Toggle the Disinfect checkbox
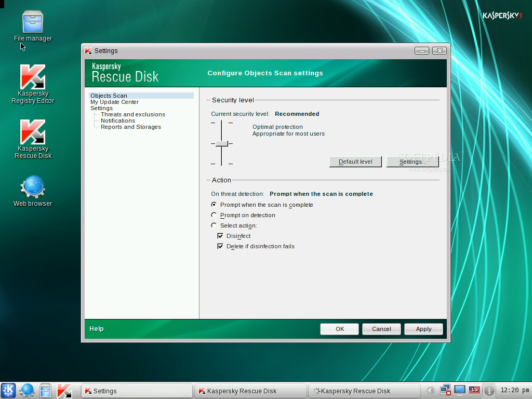 220,236
